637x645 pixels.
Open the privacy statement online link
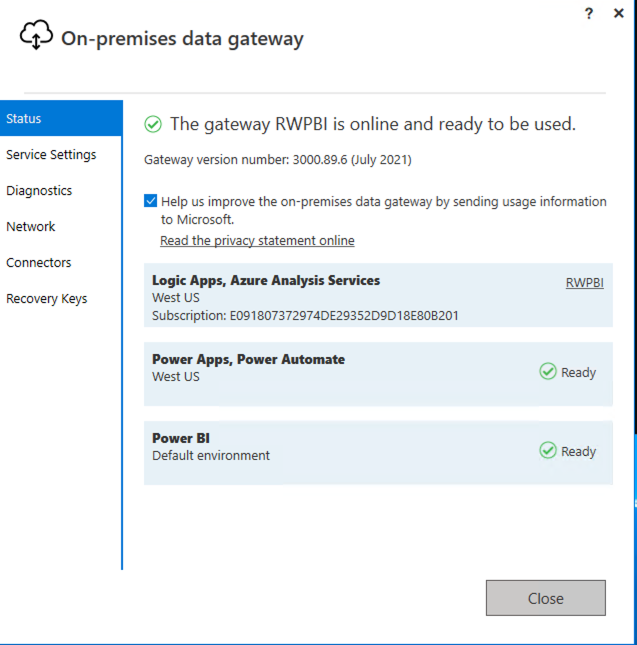(x=257, y=241)
